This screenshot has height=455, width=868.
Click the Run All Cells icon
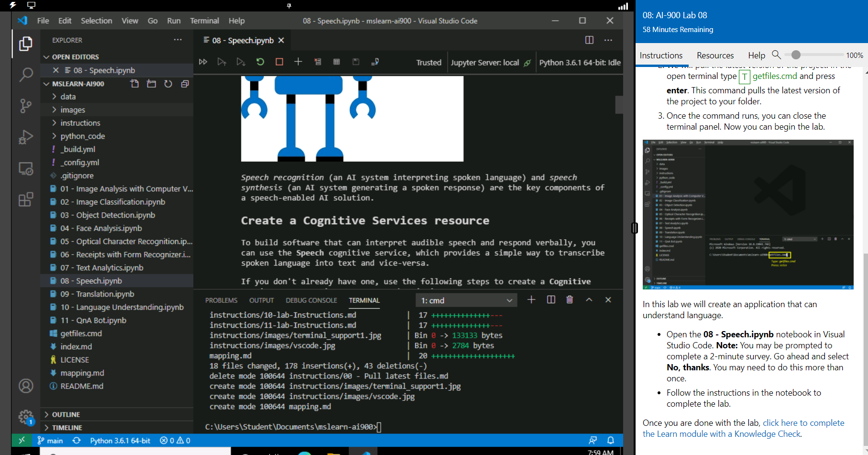(203, 62)
